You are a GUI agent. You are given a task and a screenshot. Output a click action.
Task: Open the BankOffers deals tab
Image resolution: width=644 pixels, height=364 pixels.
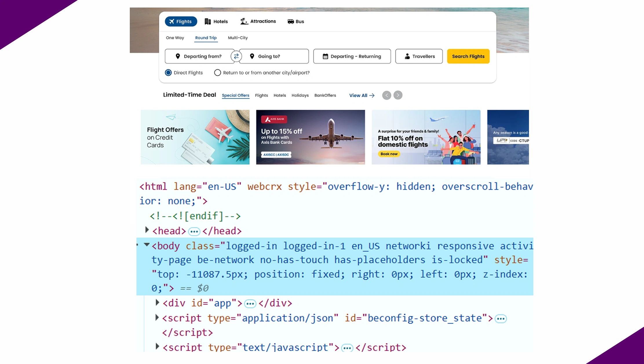(x=325, y=95)
